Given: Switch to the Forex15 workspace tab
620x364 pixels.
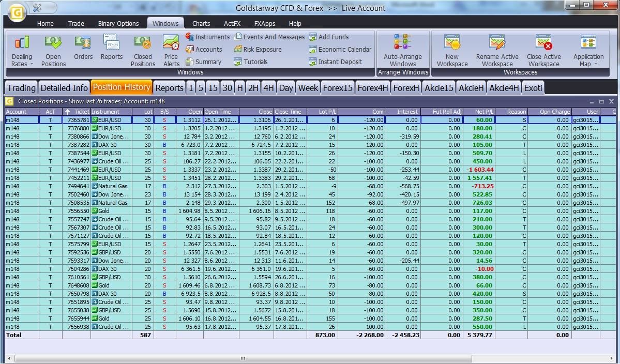Looking at the screenshot, I should coord(338,88).
